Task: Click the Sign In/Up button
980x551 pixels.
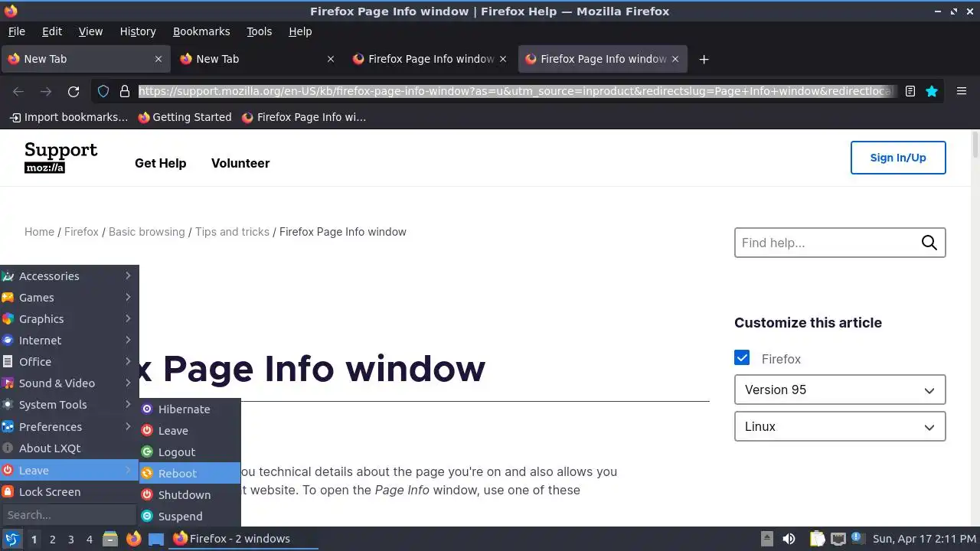Action: pyautogui.click(x=898, y=158)
